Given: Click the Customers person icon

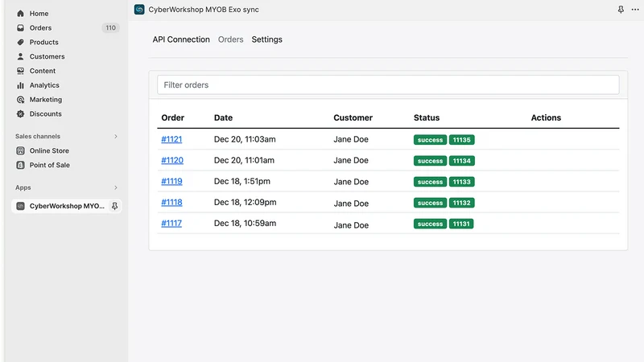Looking at the screenshot, I should coord(20,56).
